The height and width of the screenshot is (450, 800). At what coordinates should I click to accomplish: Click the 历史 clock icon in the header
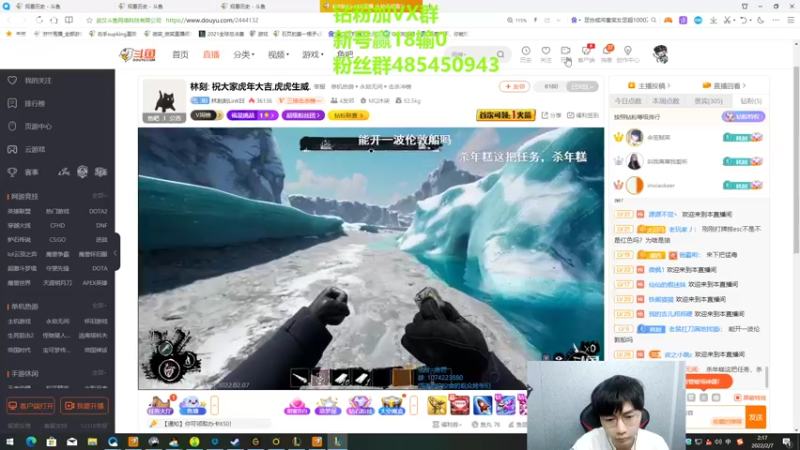526,51
